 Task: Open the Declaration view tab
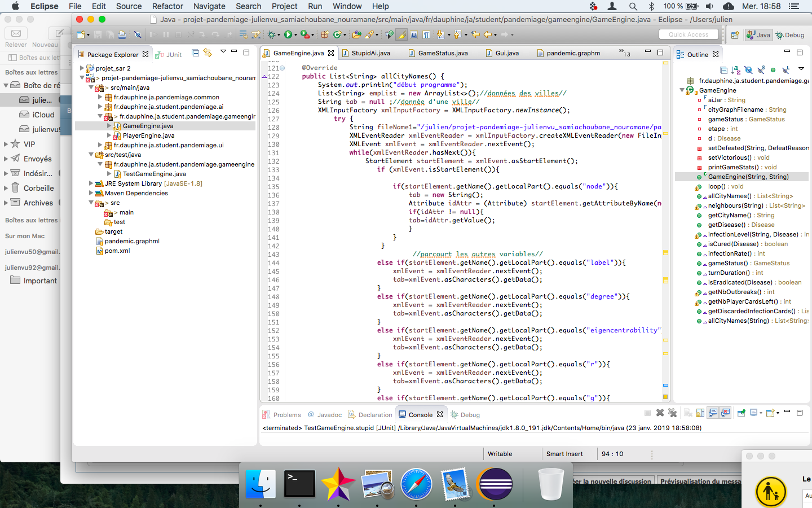[370, 415]
